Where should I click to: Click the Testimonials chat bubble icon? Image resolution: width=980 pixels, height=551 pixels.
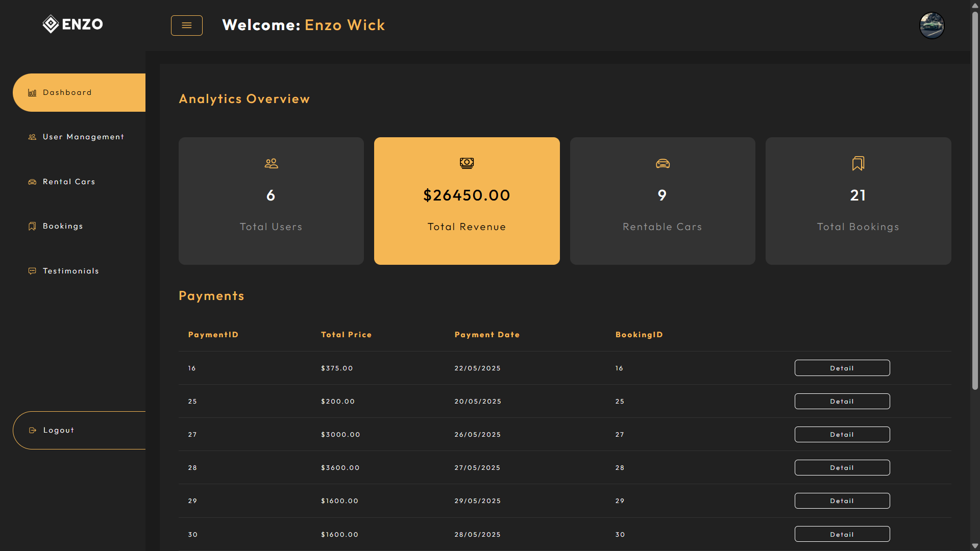pyautogui.click(x=32, y=271)
